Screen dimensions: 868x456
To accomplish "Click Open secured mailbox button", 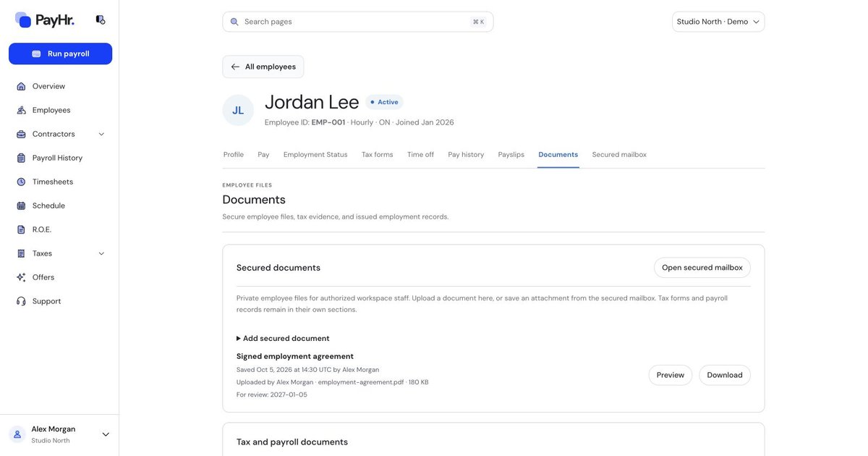I will point(702,268).
